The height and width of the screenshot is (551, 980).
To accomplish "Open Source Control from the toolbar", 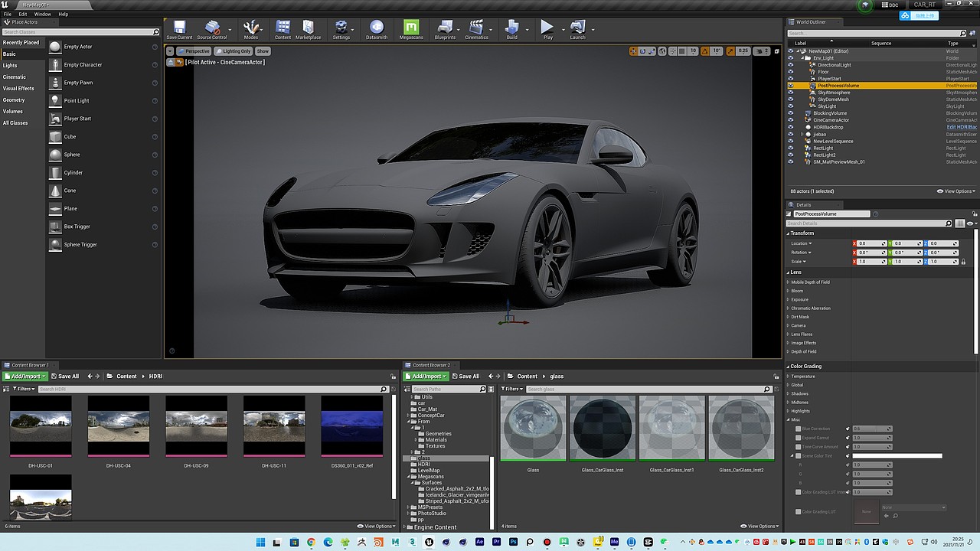I will click(212, 28).
